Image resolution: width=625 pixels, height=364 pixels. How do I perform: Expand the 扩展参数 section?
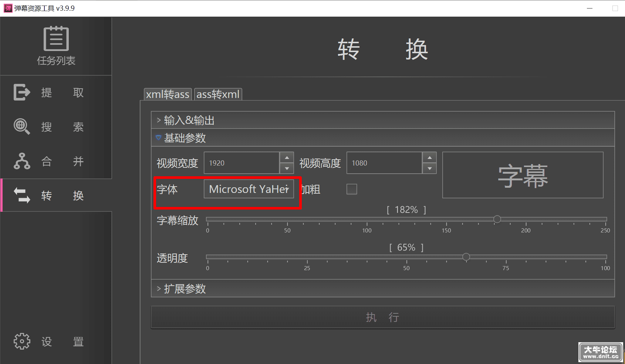383,289
